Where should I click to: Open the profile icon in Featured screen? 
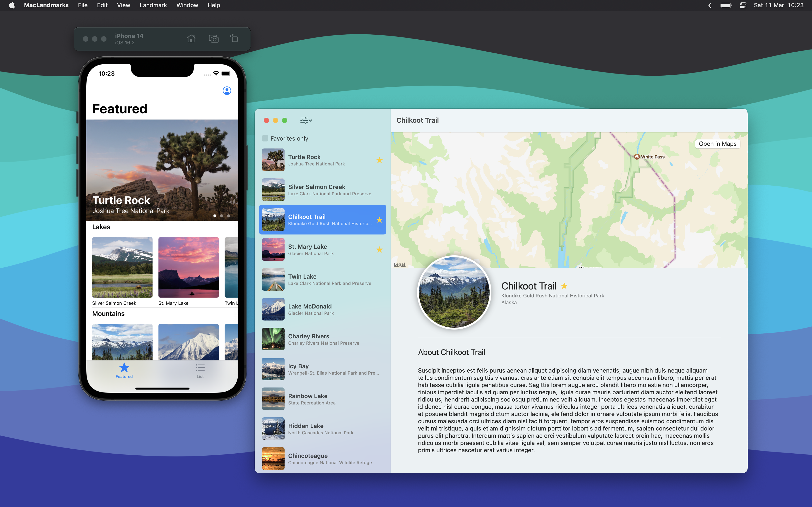click(227, 91)
